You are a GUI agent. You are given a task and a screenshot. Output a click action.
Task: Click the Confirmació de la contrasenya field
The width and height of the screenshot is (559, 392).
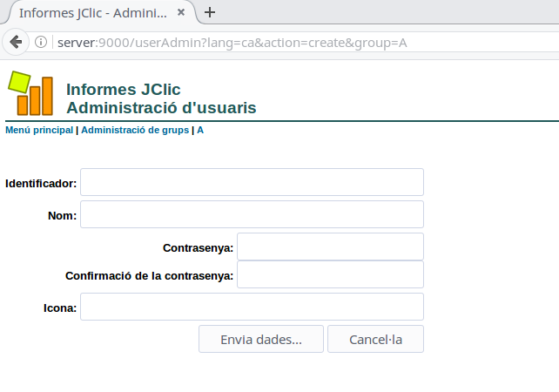point(330,274)
